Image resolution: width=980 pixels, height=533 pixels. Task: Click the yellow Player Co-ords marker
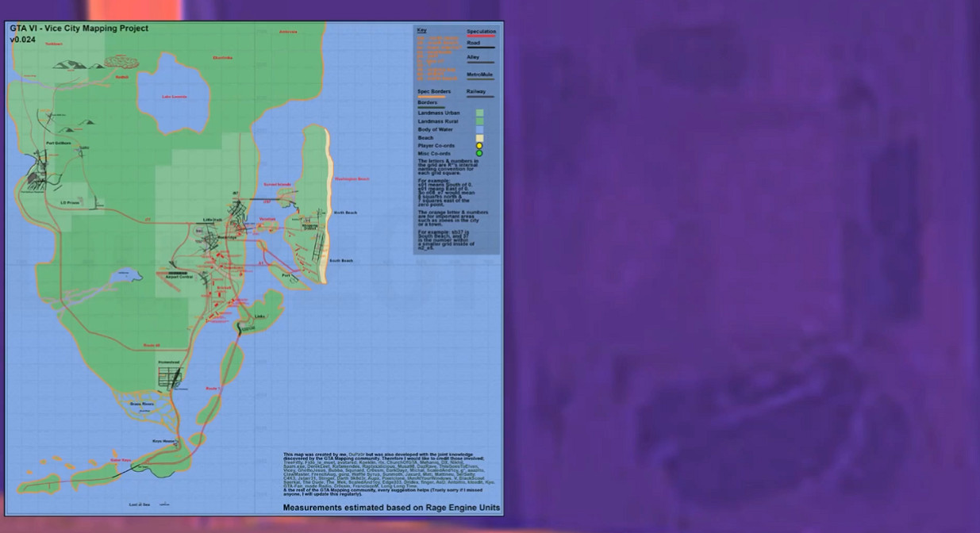[x=478, y=145]
